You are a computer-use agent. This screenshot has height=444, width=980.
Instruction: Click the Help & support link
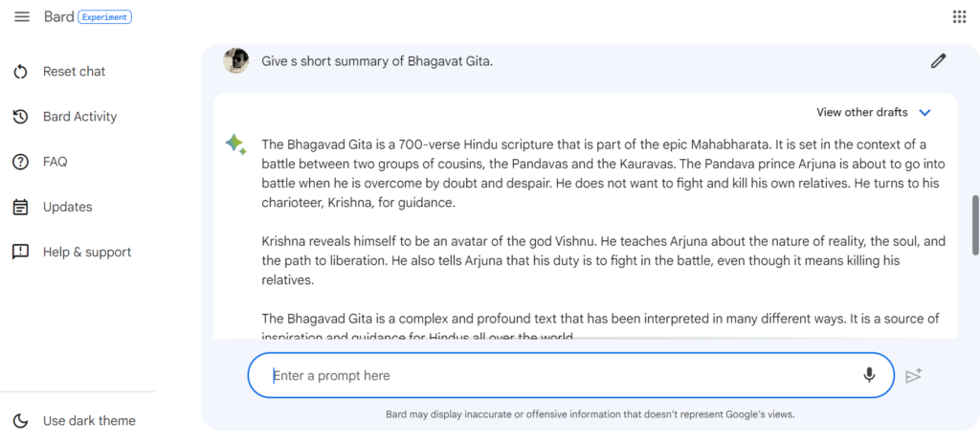tap(87, 252)
